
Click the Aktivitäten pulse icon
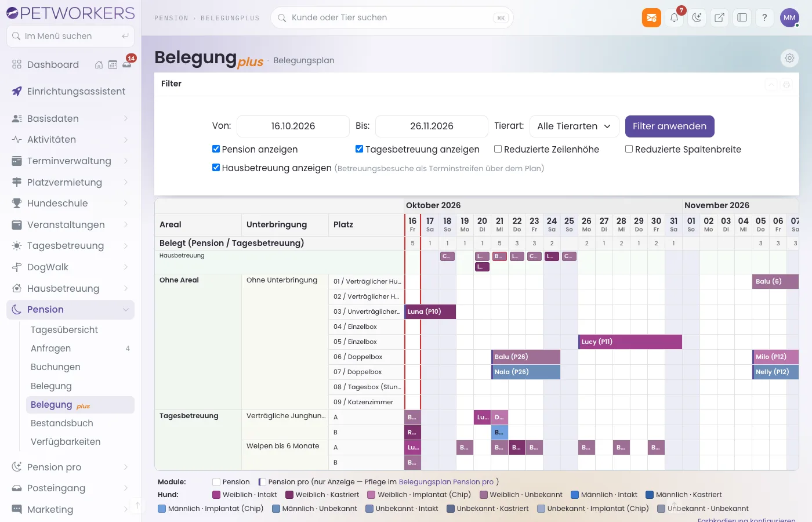[x=17, y=139]
